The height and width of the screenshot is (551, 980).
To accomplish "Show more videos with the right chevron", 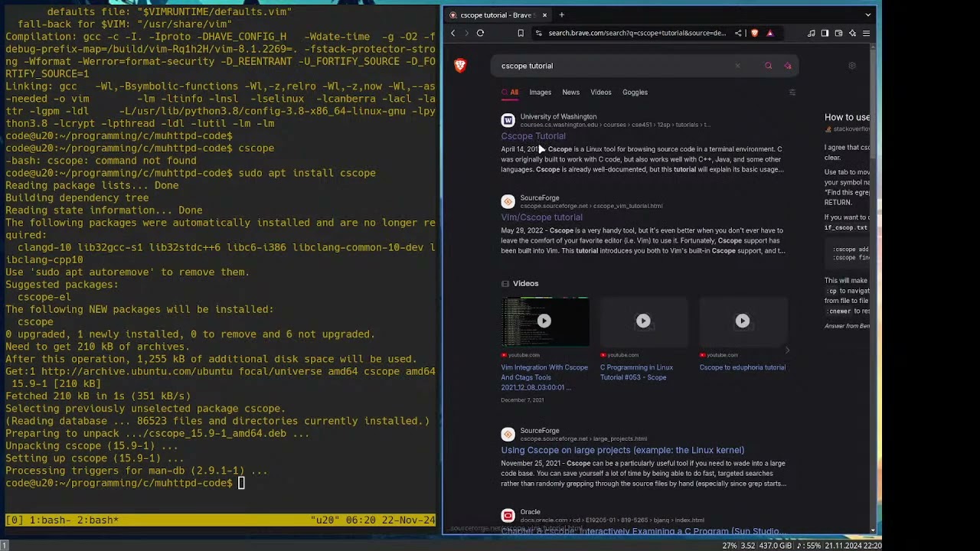I will [787, 350].
